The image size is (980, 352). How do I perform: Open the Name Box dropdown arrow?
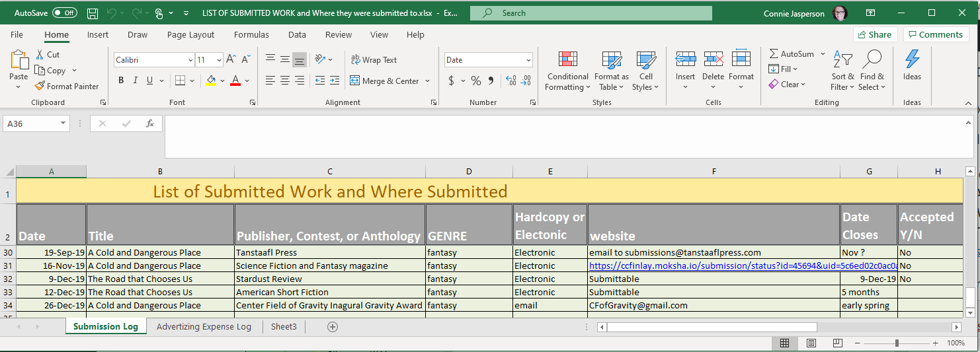pos(63,123)
